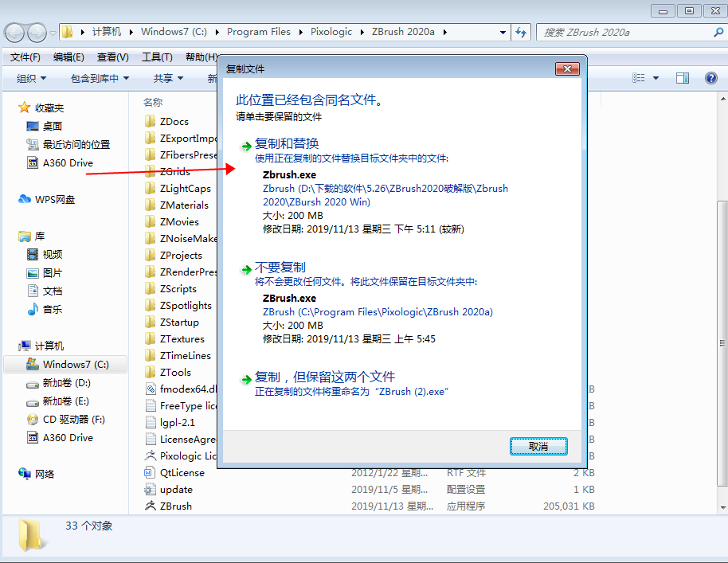Click the refresh button beside address bar
The width and height of the screenshot is (728, 563).
(x=521, y=32)
